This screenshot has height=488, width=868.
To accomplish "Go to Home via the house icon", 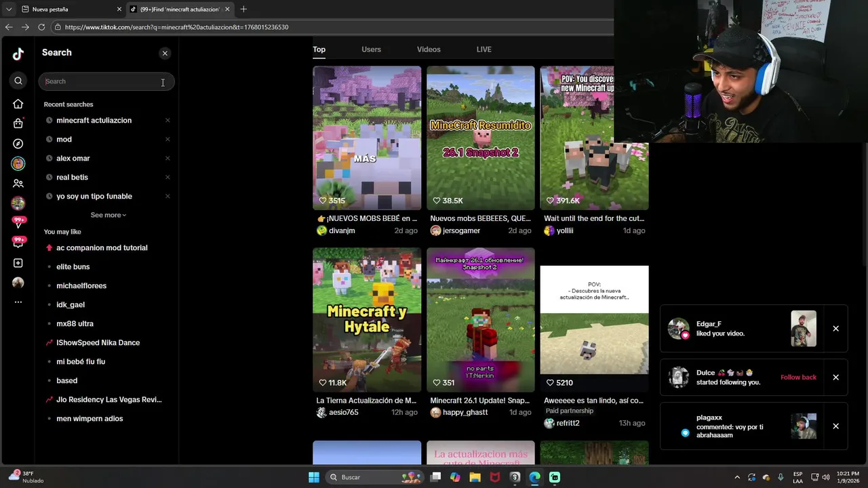I will pyautogui.click(x=18, y=104).
